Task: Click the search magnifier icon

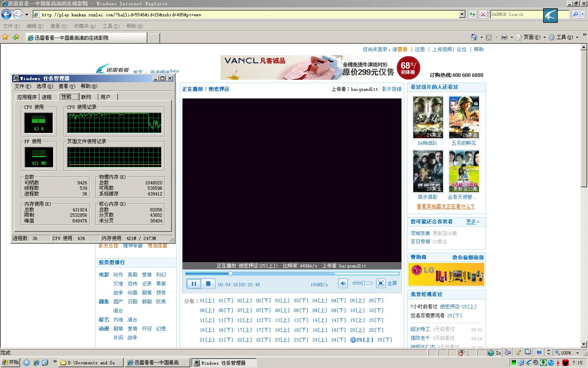Action: pos(575,14)
